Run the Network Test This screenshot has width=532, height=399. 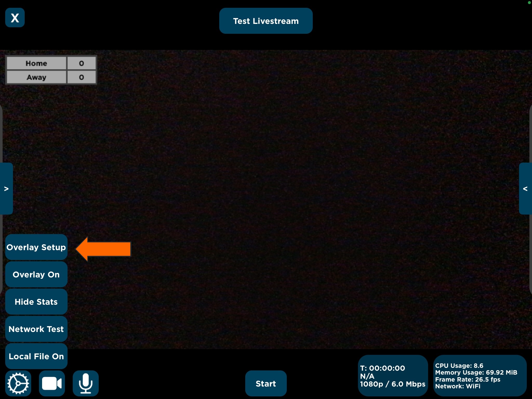[36, 329]
